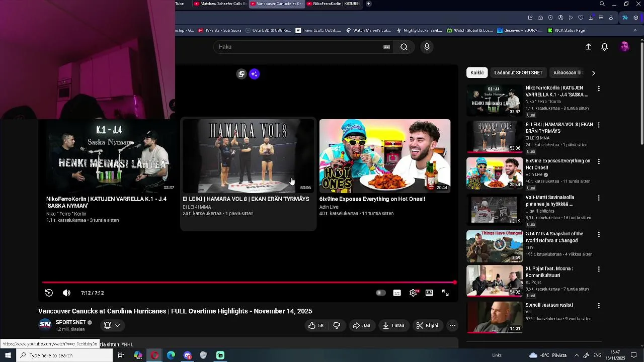Image resolution: width=644 pixels, height=362 pixels.
Task: Click the YouTube upload arrow icon
Action: [588, 47]
